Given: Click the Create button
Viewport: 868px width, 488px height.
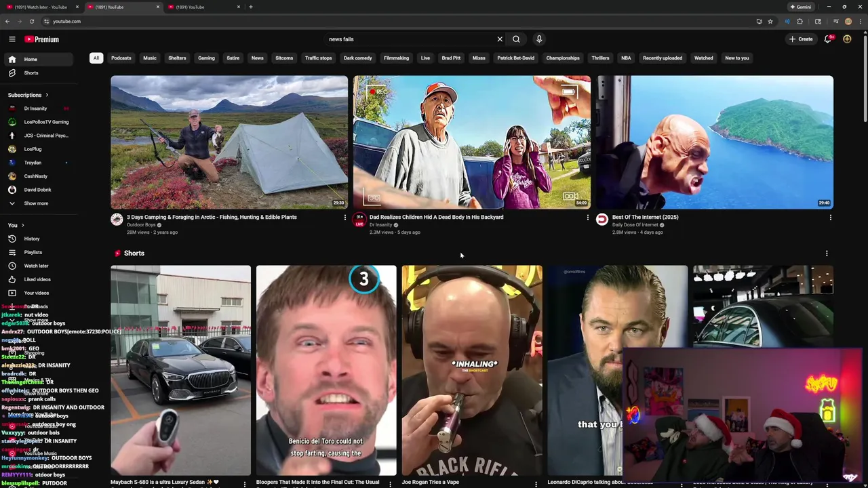Looking at the screenshot, I should (x=801, y=39).
